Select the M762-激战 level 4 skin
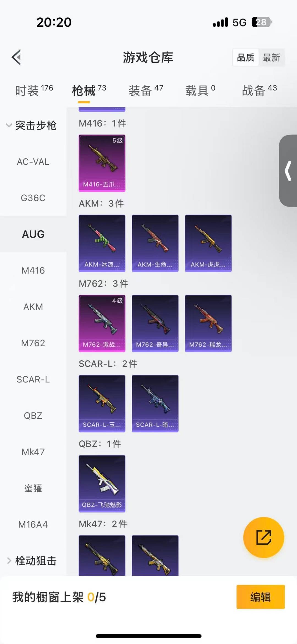The width and height of the screenshot is (297, 644). [x=102, y=323]
